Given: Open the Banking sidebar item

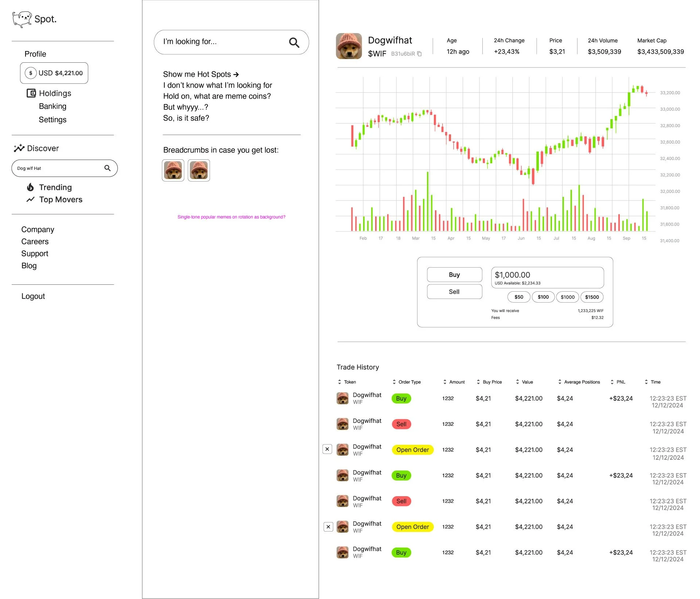Looking at the screenshot, I should tap(52, 106).
